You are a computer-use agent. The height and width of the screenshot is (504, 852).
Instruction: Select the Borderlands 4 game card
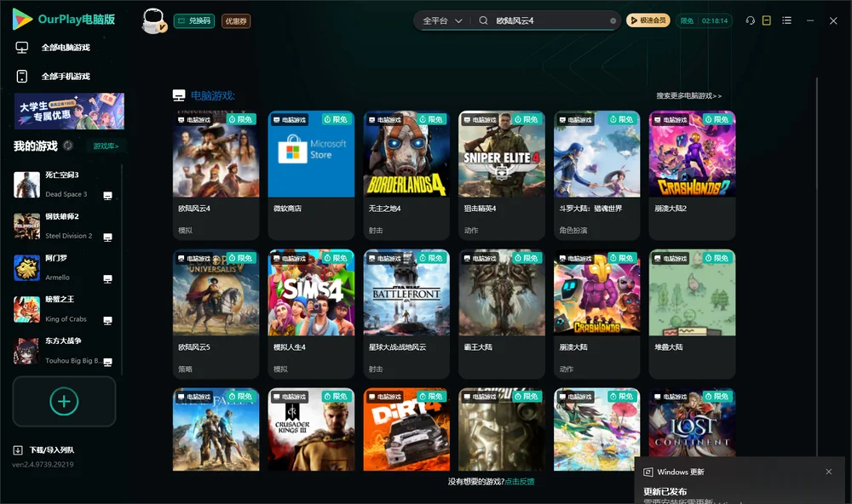click(x=406, y=175)
